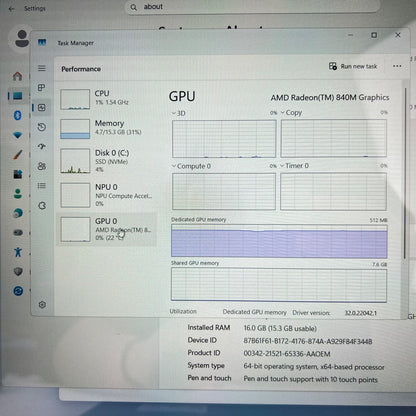416x416 pixels.
Task: Select the GPU 0 performance item
Action: click(x=106, y=230)
